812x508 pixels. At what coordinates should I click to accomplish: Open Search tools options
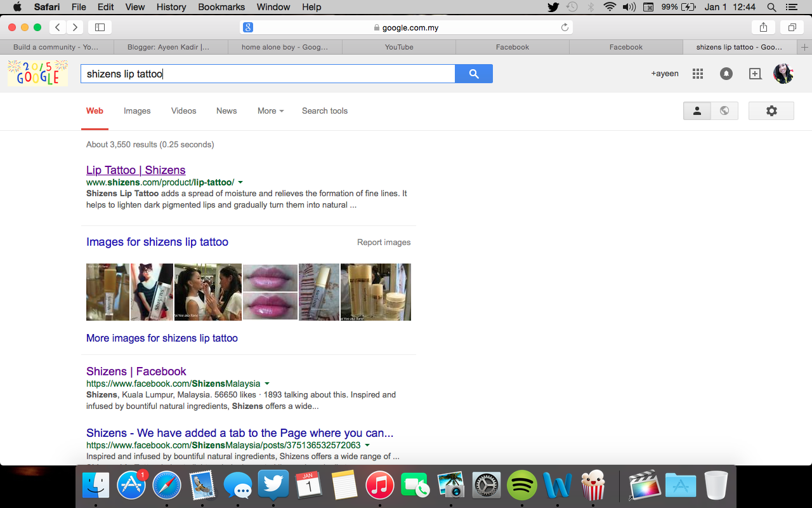[x=325, y=110]
